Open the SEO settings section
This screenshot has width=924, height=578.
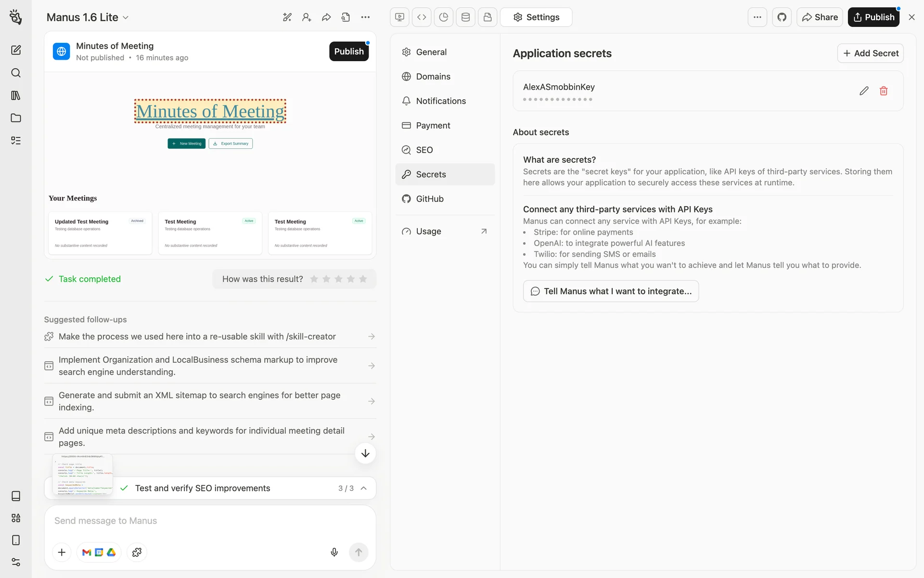(424, 150)
